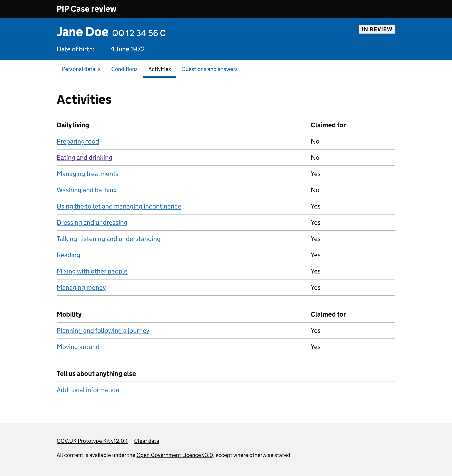The width and height of the screenshot is (452, 476).
Task: Open Dressing and undressing details
Action: click(x=92, y=223)
